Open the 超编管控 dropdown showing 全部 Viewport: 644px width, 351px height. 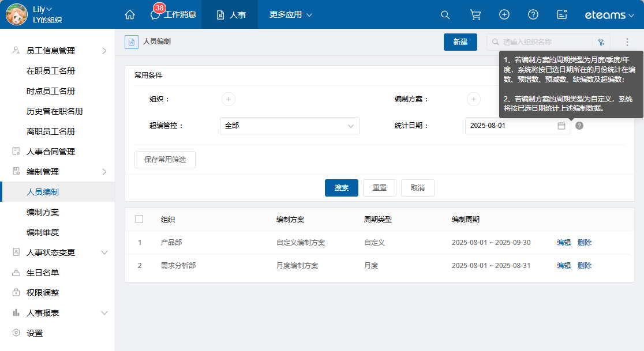290,126
